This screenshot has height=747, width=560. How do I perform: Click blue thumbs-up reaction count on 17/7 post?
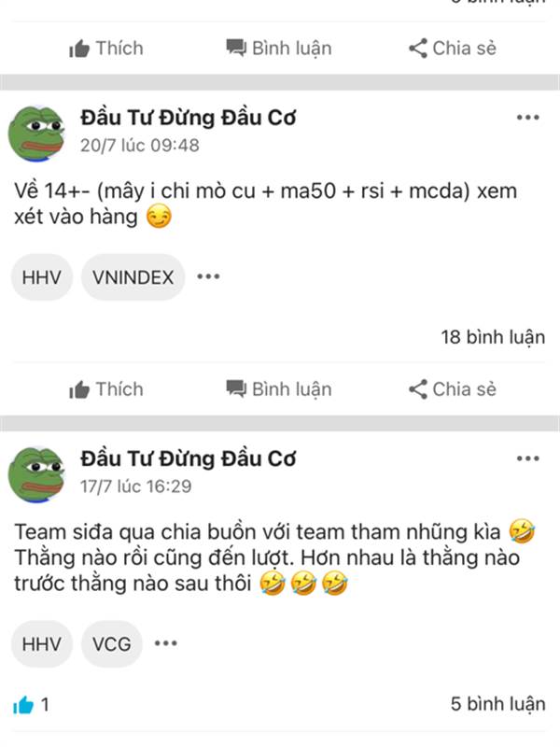click(x=32, y=704)
